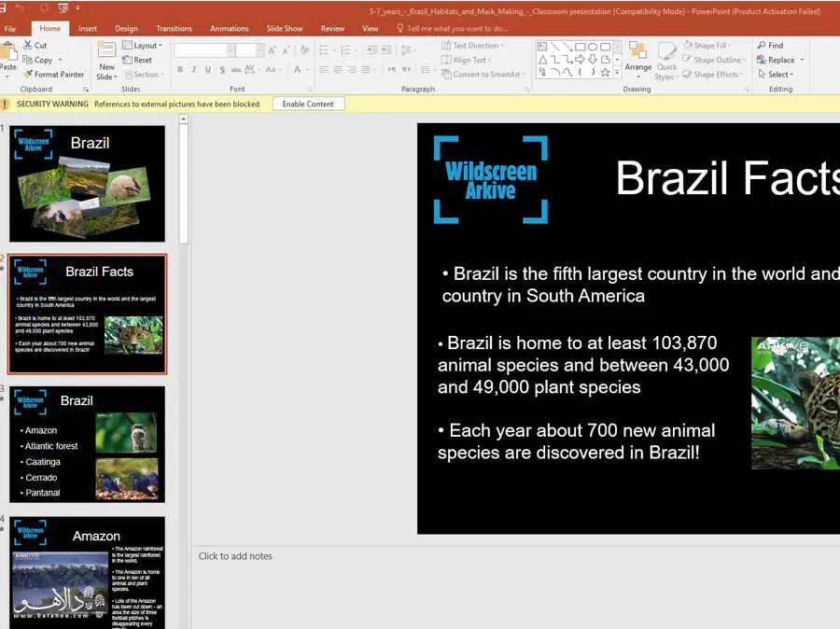Reset the slide layout with Reset

[x=137, y=60]
